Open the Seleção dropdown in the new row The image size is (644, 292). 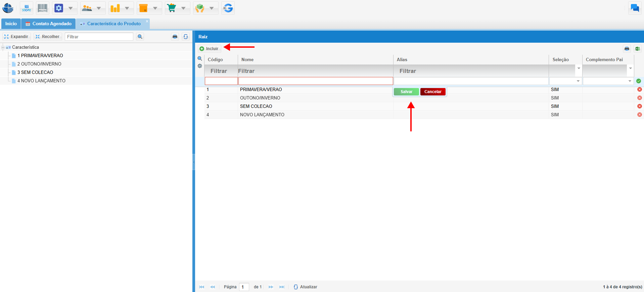pos(578,81)
